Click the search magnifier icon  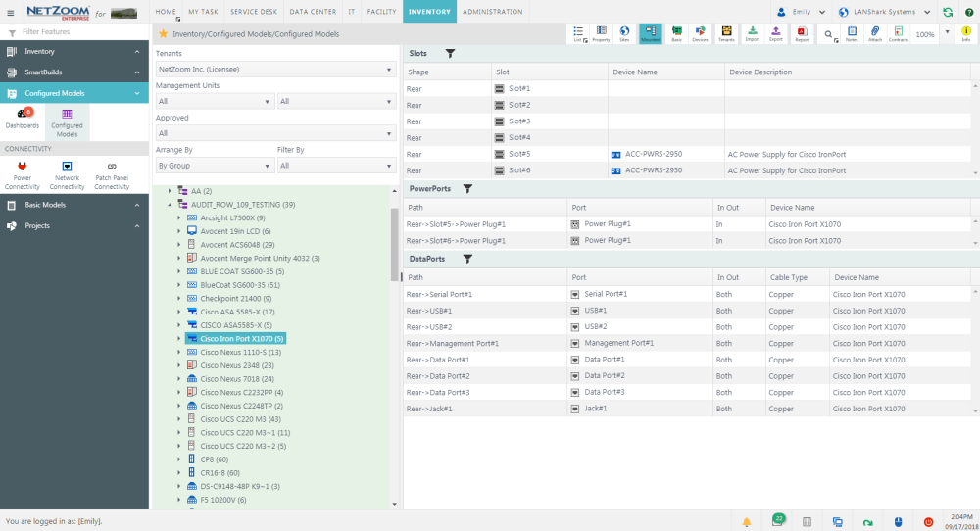coord(828,34)
